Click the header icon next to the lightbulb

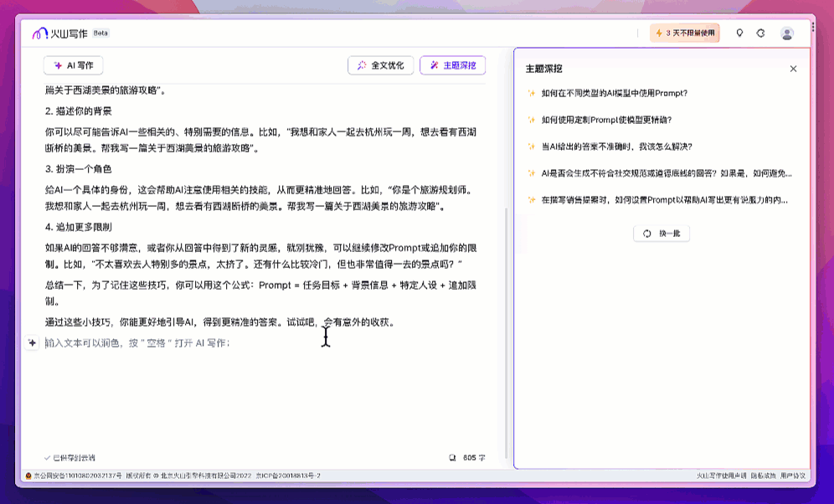point(760,33)
